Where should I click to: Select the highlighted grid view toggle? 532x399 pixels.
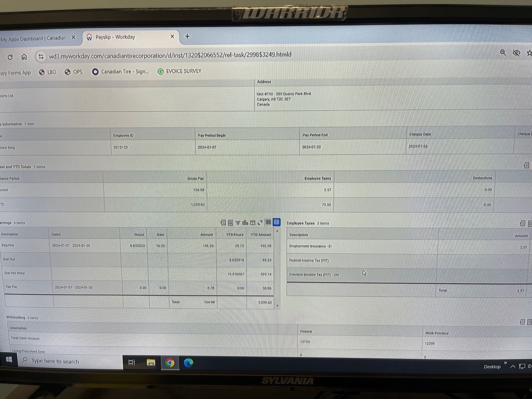[x=276, y=222]
